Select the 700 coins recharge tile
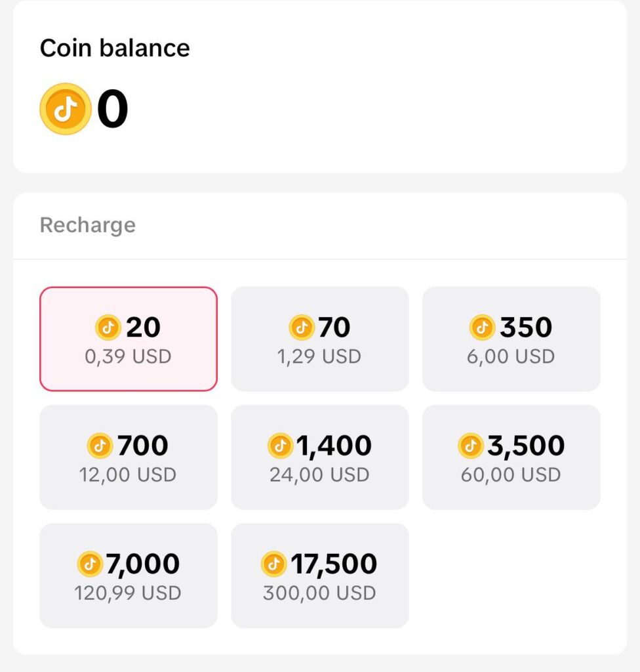Viewport: 640px width, 672px height. 129,457
